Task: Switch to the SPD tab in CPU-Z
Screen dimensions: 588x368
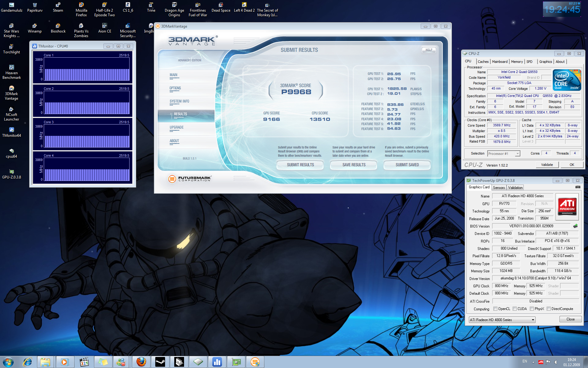Action: tap(530, 62)
